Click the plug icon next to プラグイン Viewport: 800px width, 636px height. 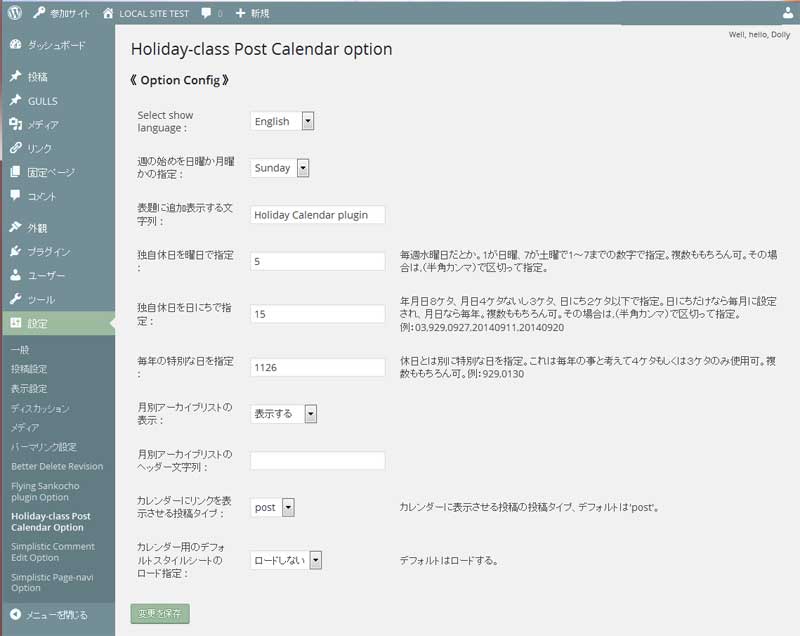click(x=16, y=251)
